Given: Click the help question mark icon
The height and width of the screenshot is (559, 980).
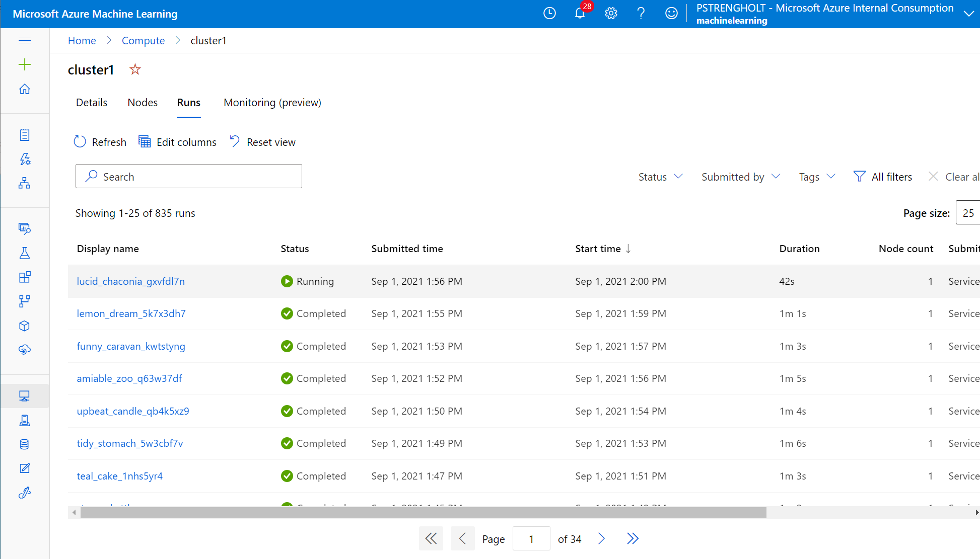Looking at the screenshot, I should (641, 14).
